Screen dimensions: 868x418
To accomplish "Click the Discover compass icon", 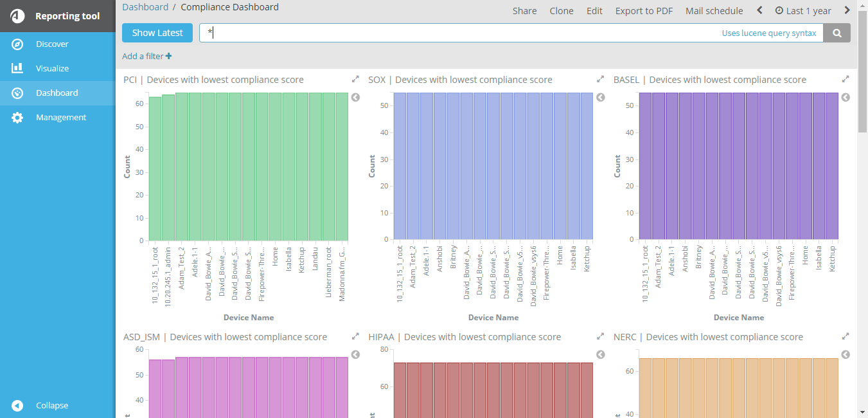I will coord(17,44).
